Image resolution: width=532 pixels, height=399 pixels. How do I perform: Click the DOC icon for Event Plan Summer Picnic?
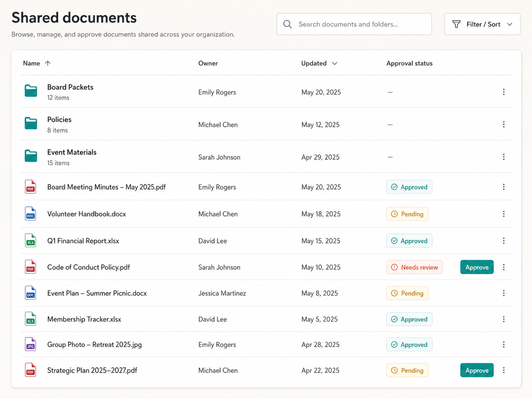coord(30,293)
